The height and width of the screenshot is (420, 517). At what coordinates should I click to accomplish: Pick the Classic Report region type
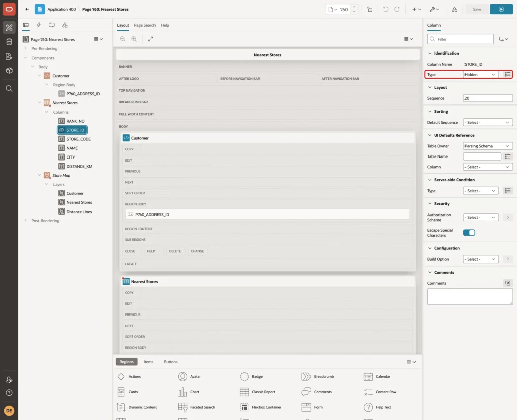[257, 392]
